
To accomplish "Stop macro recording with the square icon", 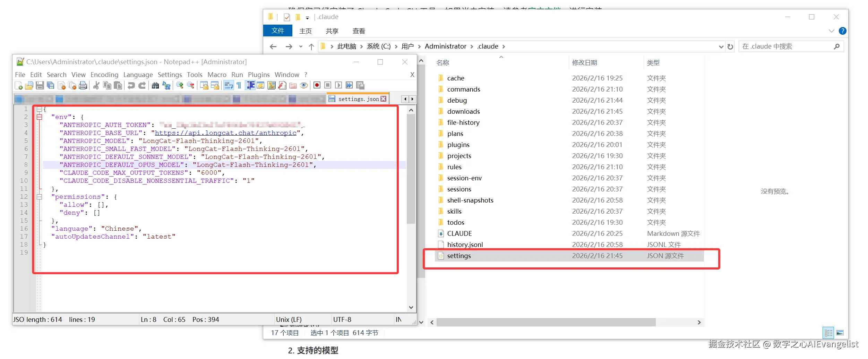I will (328, 85).
